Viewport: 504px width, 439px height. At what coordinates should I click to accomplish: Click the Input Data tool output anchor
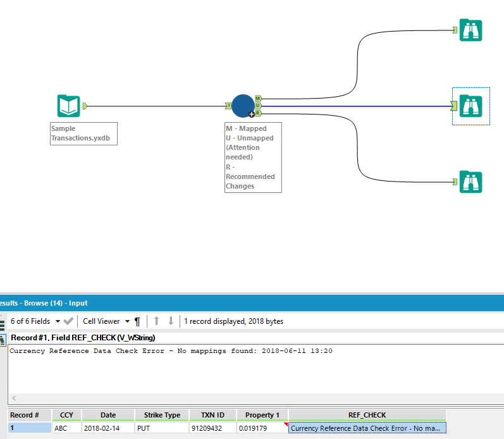click(x=85, y=106)
